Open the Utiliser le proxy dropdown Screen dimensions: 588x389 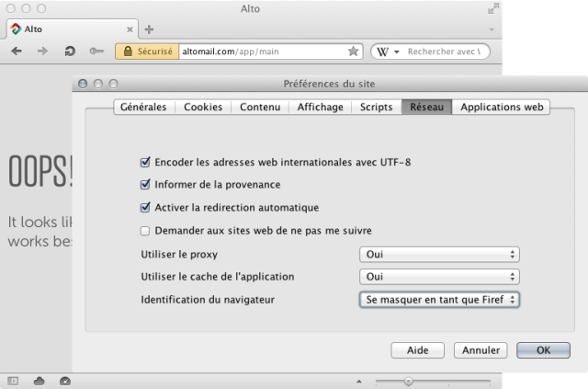[439, 255]
